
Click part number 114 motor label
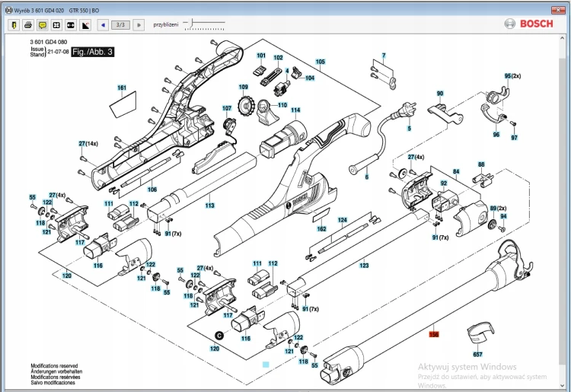click(x=295, y=110)
